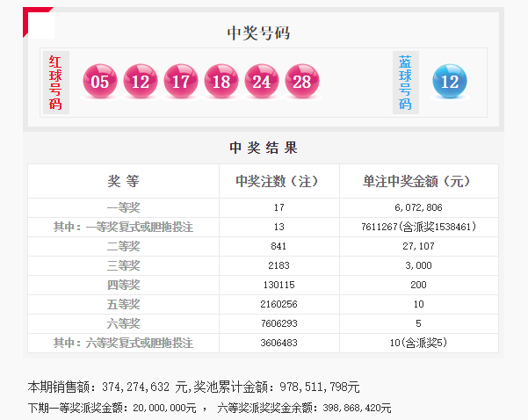528x420 pixels.
Task: Select sixth prize amount 5
Action: (418, 323)
